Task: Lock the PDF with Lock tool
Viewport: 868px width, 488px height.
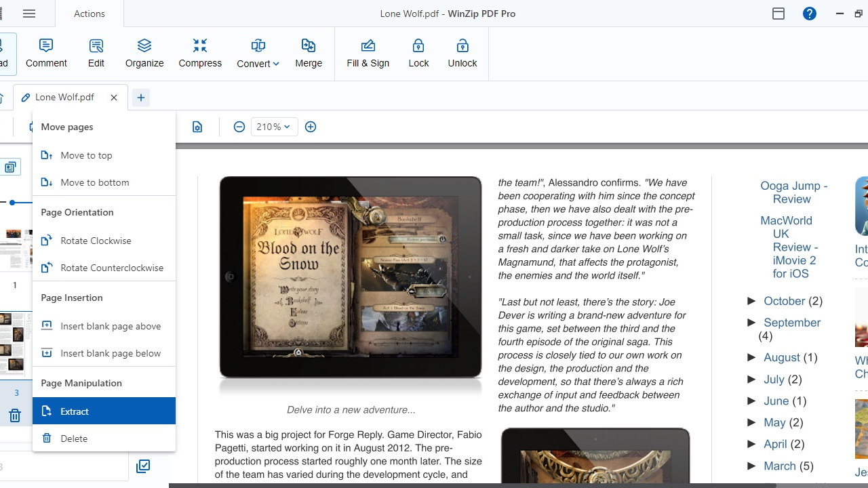Action: 418,53
